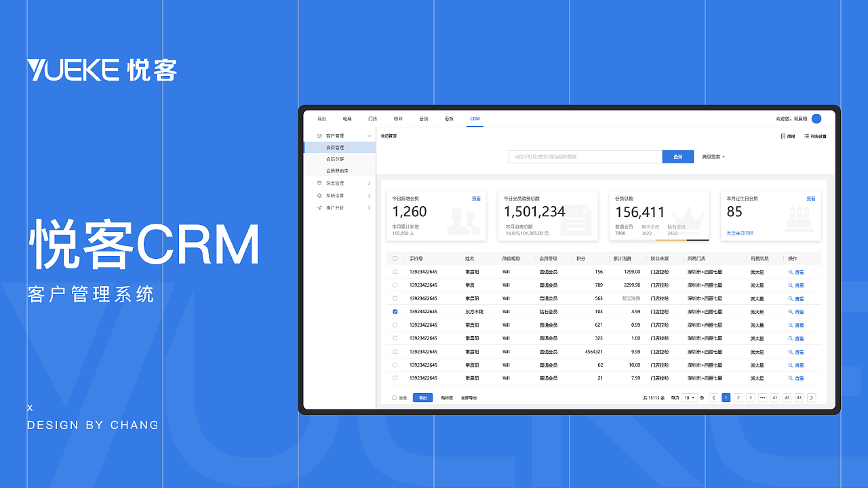The height and width of the screenshot is (488, 868).
Task: Check the row with 325 points
Action: coord(395,338)
